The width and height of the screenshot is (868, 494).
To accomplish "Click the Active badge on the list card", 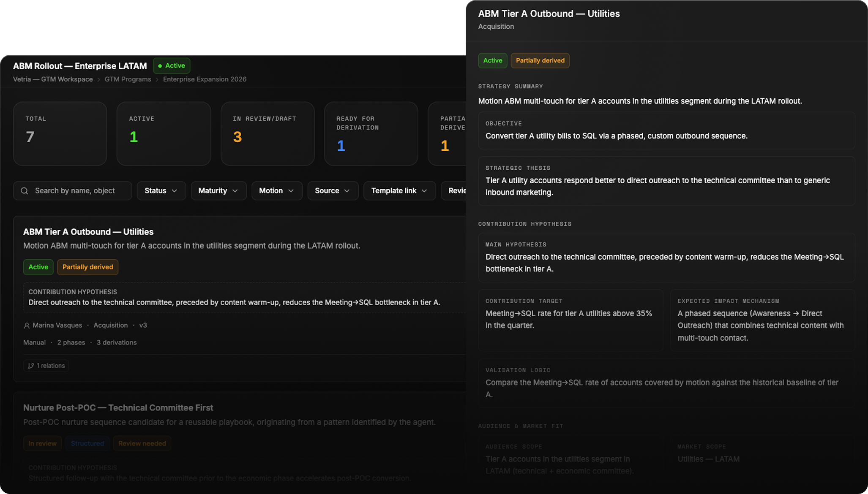I will (x=38, y=267).
